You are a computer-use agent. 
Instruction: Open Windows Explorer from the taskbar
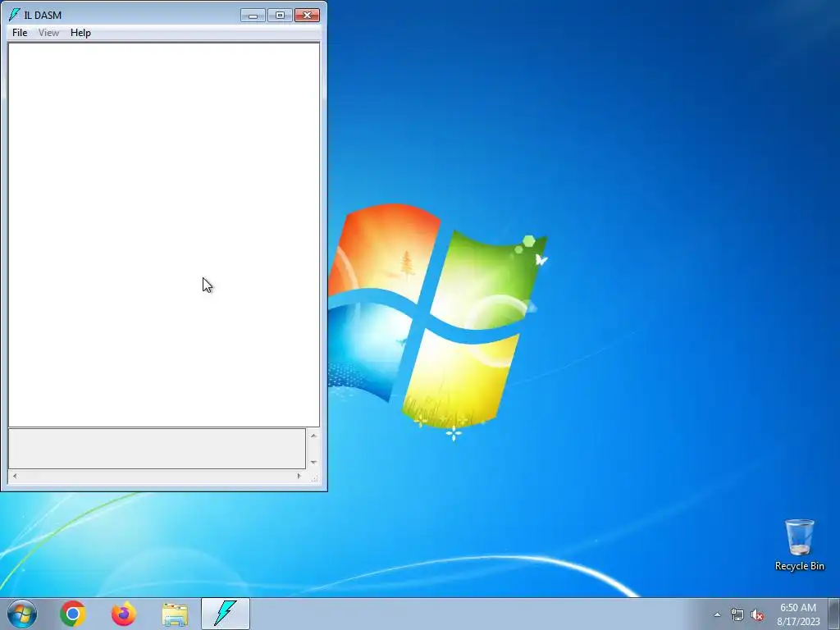click(175, 614)
